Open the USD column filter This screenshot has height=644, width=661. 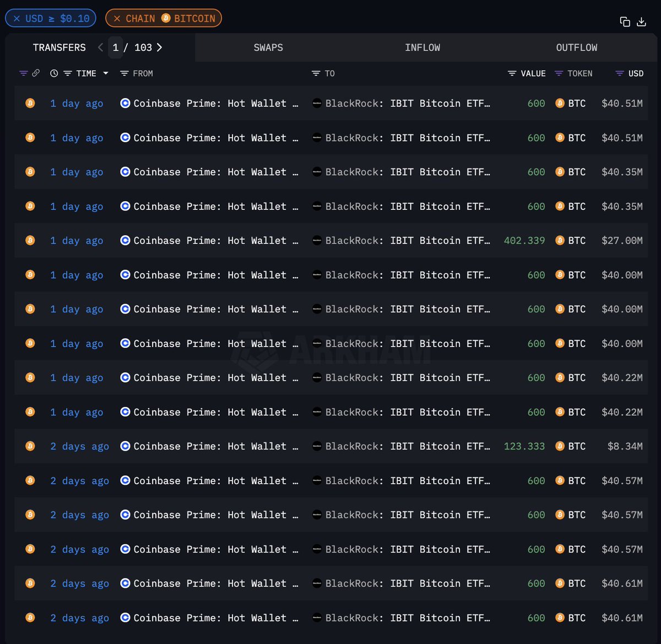click(620, 73)
